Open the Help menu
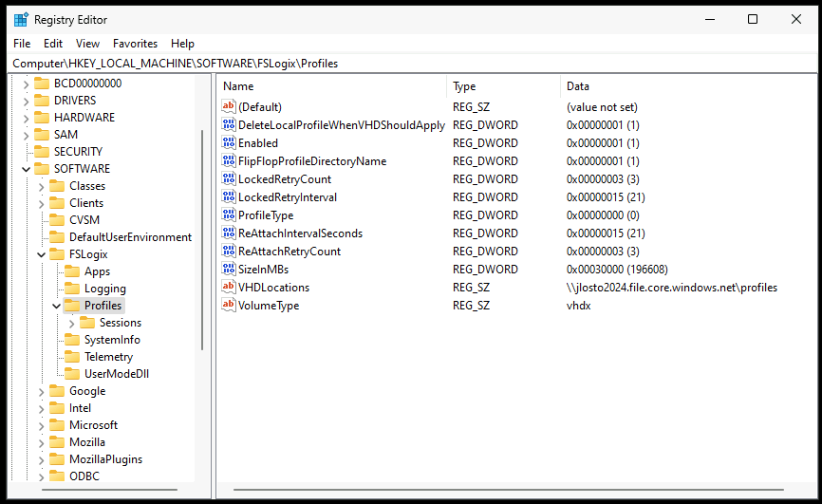822x504 pixels. pyautogui.click(x=182, y=44)
